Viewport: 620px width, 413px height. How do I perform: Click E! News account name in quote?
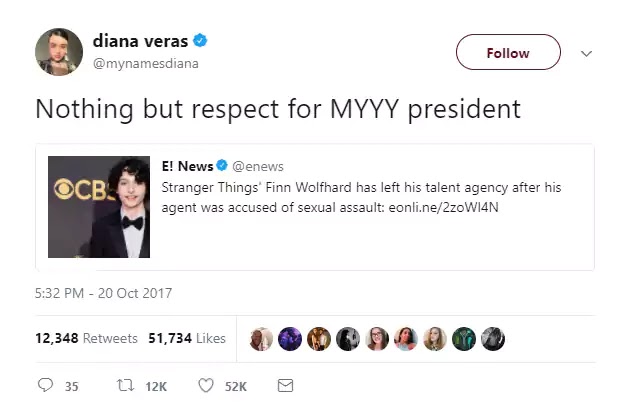(x=187, y=165)
